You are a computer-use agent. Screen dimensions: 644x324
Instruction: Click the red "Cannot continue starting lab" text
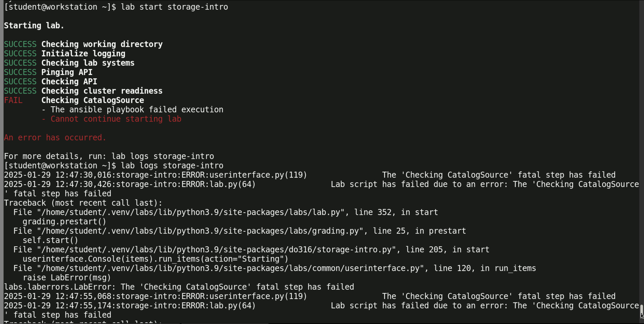click(116, 119)
